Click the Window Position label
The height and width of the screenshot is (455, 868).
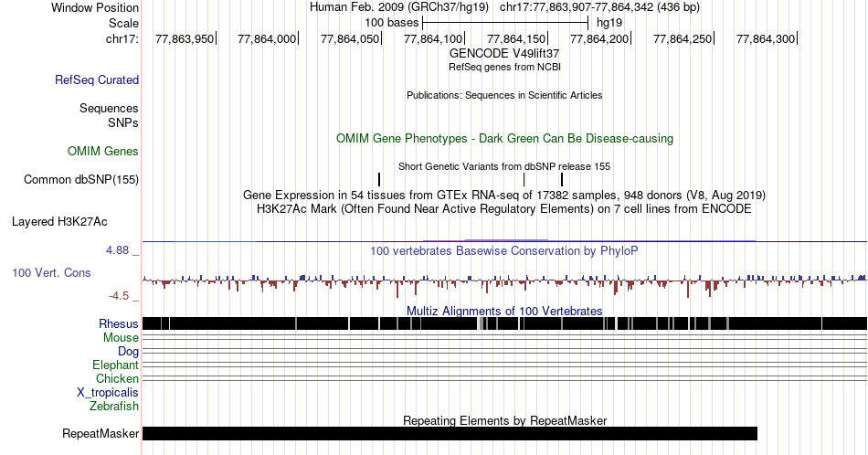[x=95, y=7]
